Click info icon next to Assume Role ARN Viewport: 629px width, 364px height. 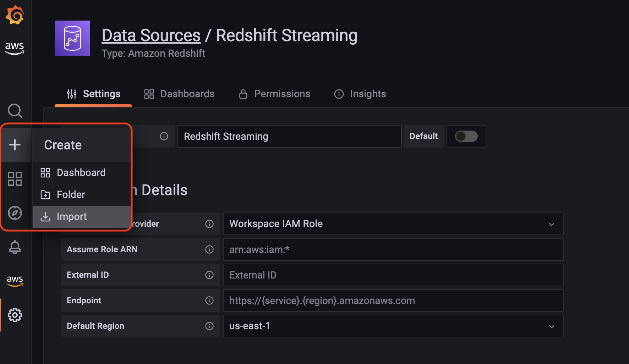(209, 249)
